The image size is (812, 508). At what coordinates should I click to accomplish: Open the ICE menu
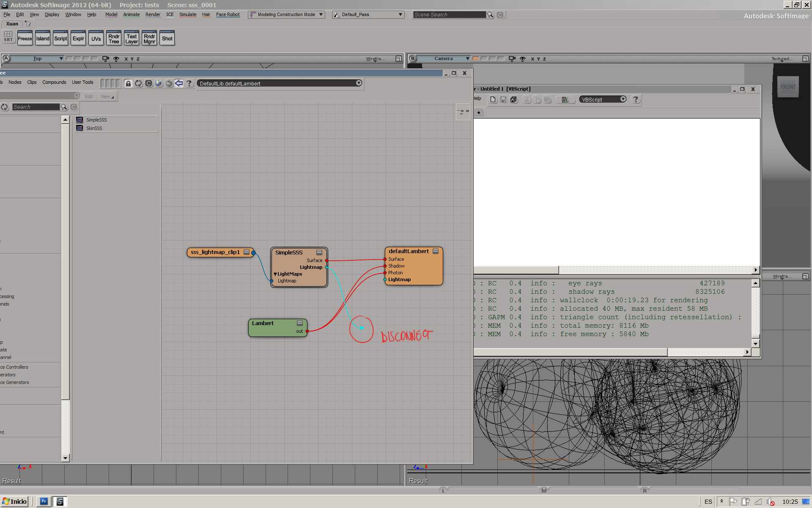pos(170,14)
